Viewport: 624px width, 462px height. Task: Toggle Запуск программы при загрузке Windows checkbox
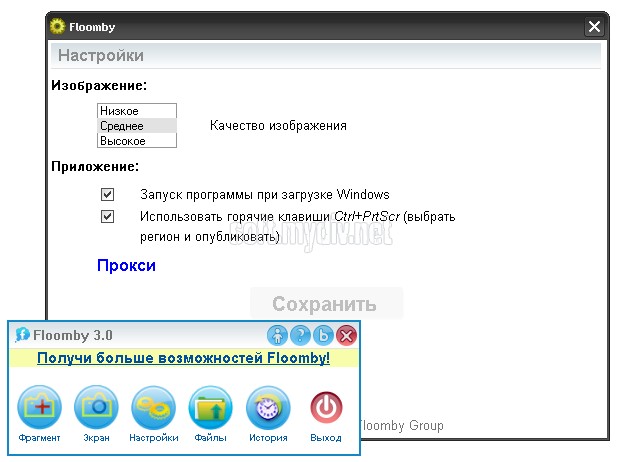click(x=107, y=195)
